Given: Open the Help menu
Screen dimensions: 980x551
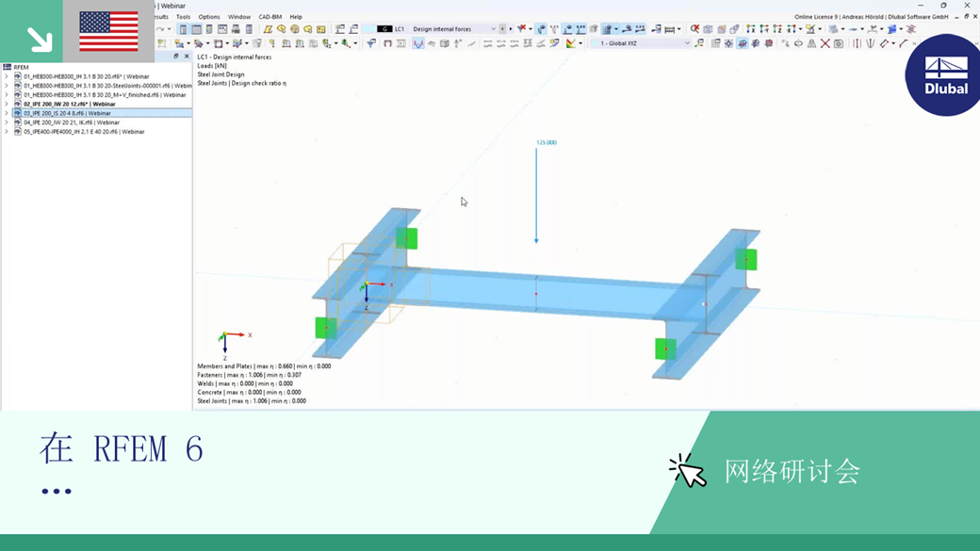Looking at the screenshot, I should [296, 17].
